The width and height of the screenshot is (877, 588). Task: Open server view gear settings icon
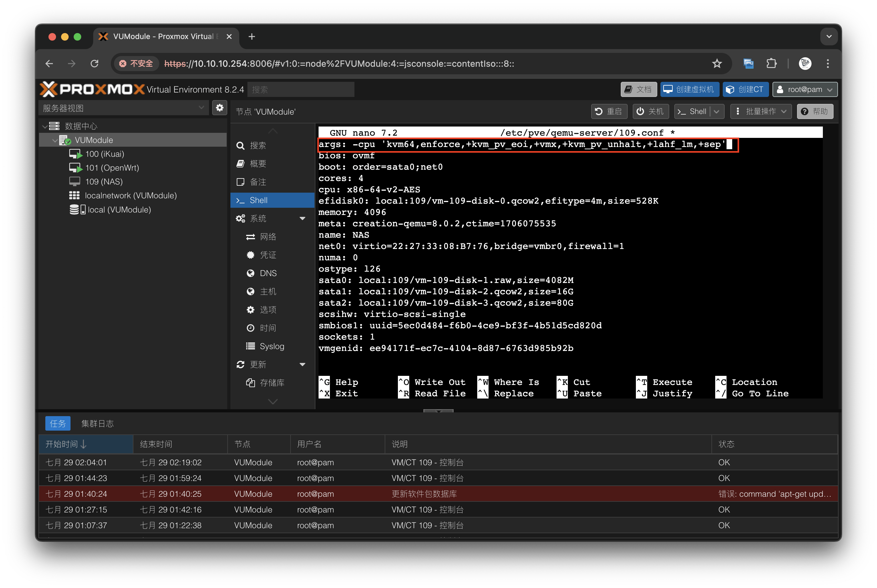[x=220, y=108]
